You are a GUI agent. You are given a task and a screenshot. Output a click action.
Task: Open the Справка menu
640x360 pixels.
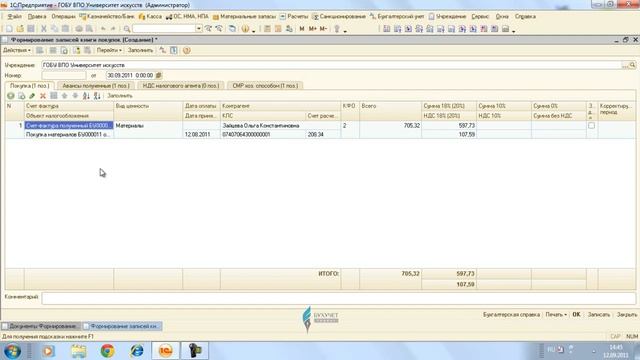pyautogui.click(x=525, y=17)
